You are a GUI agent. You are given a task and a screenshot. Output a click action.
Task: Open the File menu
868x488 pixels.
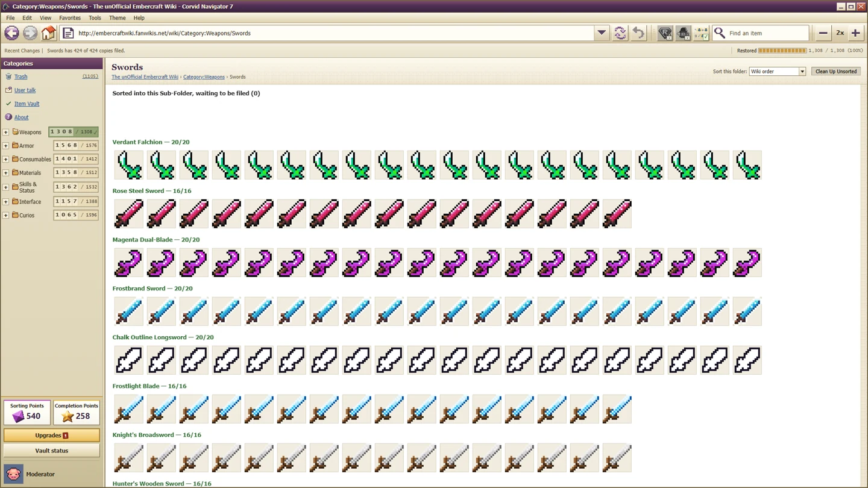coord(10,18)
